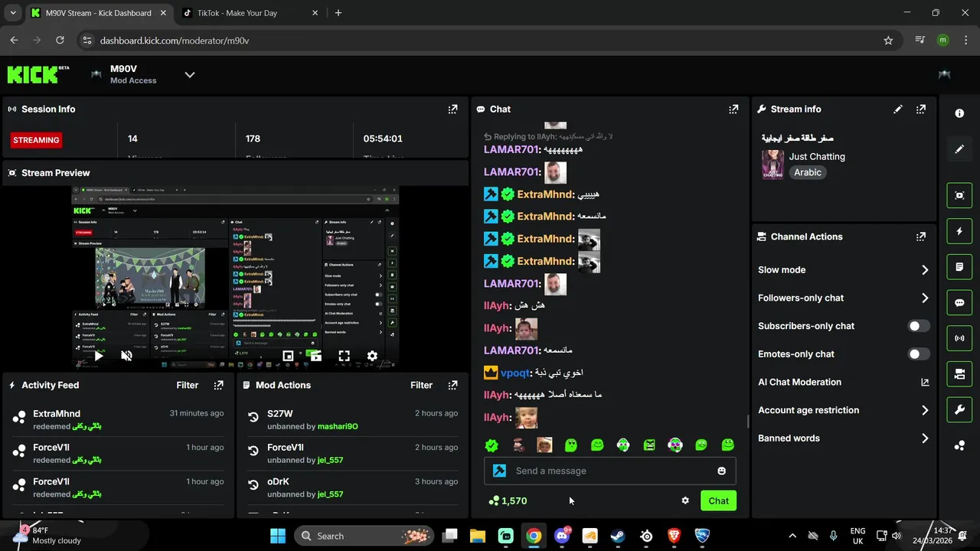This screenshot has height=551, width=980.
Task: Open the channel points sidebar icon at bottom
Action: point(959,445)
